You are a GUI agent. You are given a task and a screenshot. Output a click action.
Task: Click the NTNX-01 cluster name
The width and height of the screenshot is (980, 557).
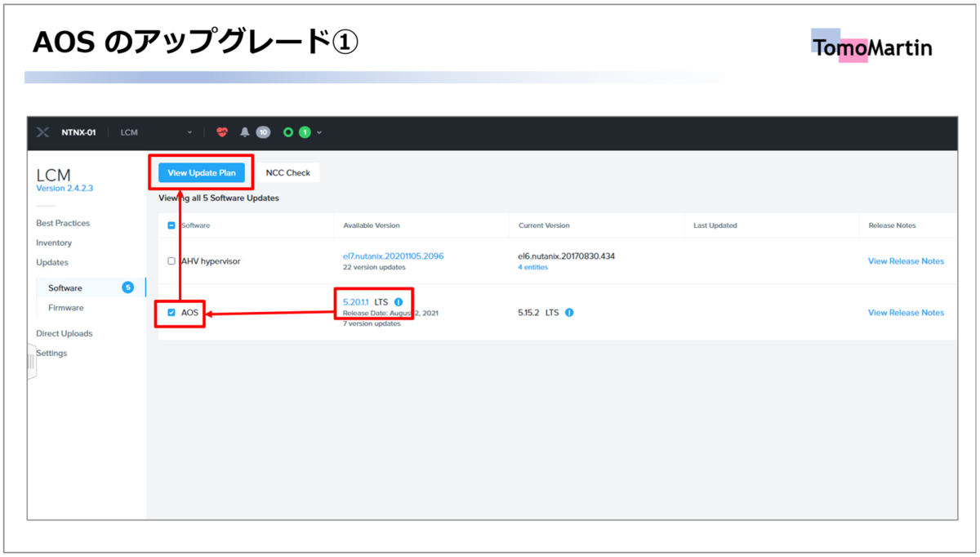78,132
